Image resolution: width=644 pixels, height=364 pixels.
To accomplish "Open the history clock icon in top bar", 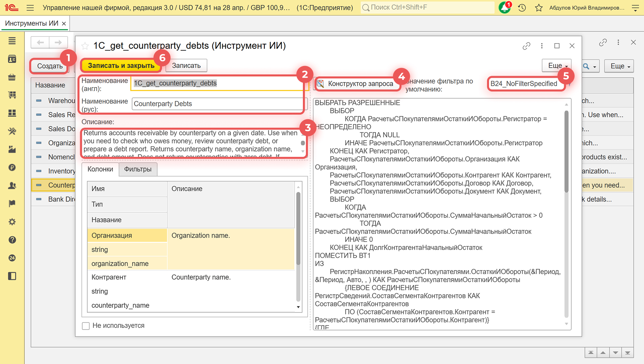I will [522, 8].
